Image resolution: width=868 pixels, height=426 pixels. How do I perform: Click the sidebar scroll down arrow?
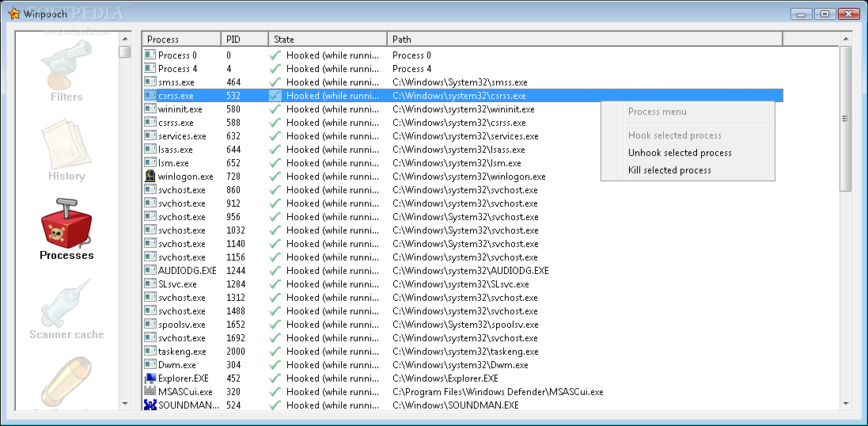tap(124, 404)
